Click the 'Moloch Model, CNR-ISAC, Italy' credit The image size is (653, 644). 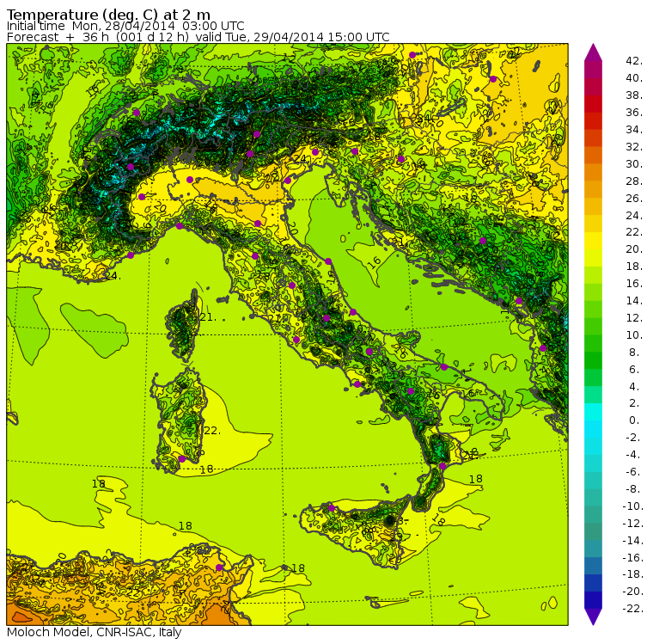[x=95, y=632]
